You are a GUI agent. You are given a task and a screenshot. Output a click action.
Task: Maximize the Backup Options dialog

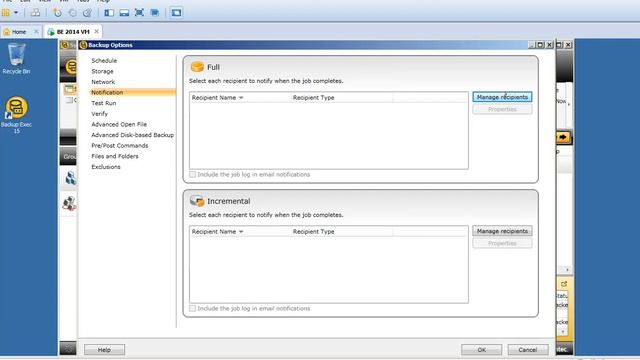pyautogui.click(x=540, y=45)
